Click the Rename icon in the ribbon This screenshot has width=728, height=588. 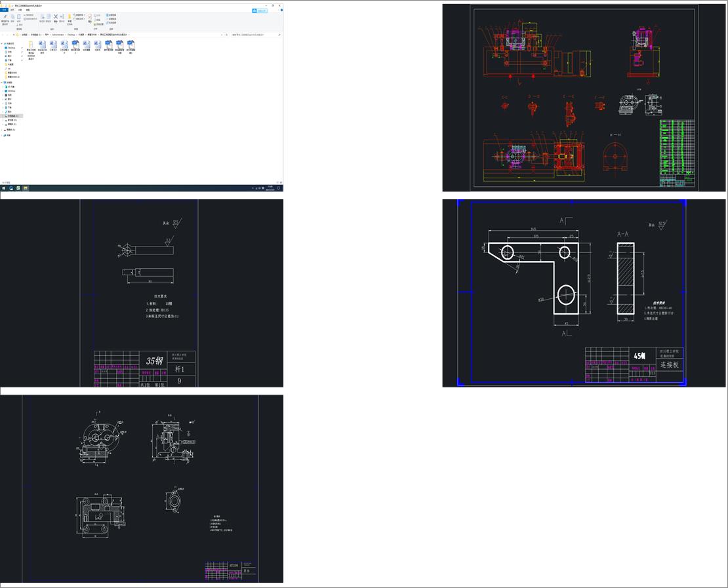[x=62, y=18]
